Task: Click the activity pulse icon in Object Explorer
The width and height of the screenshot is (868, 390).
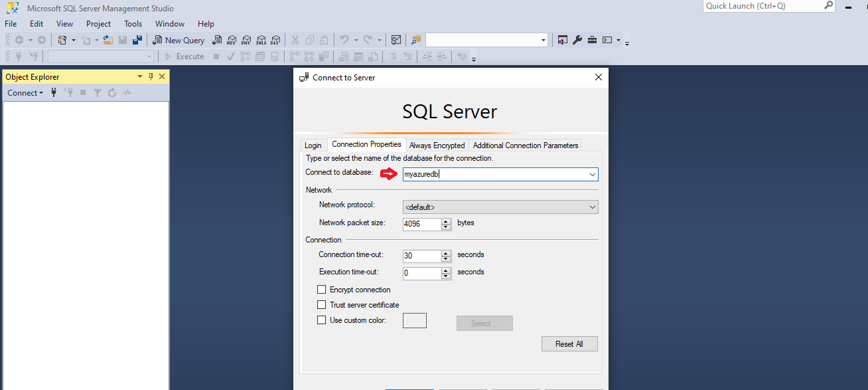Action: (x=127, y=93)
